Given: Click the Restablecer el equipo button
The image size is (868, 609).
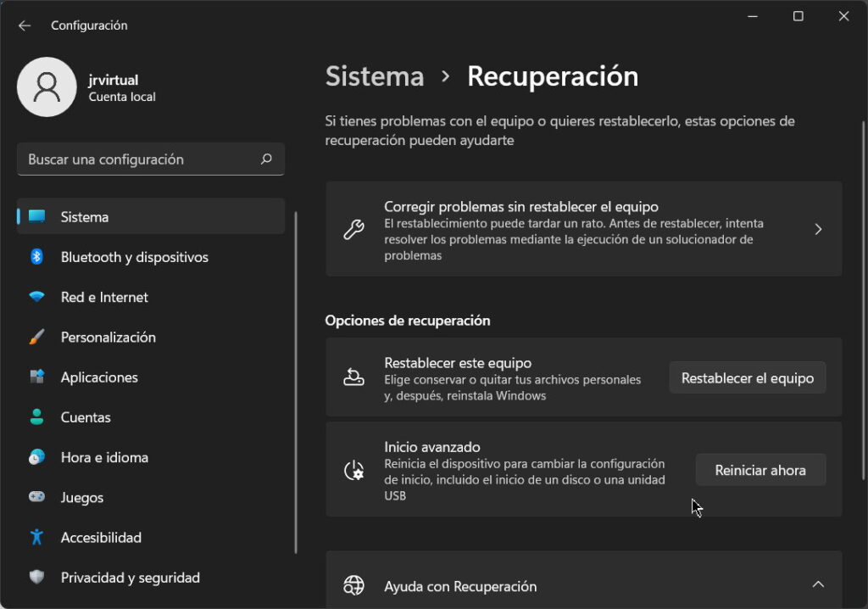Looking at the screenshot, I should [747, 377].
